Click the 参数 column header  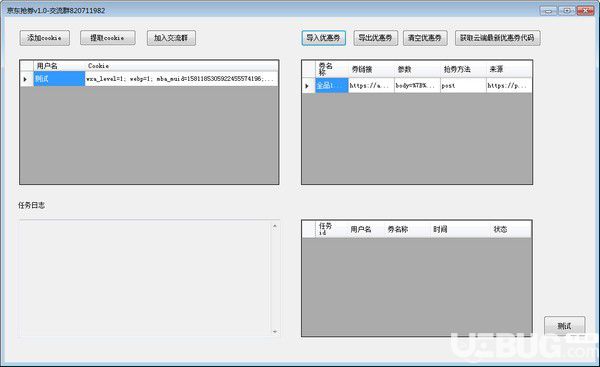[x=417, y=69]
